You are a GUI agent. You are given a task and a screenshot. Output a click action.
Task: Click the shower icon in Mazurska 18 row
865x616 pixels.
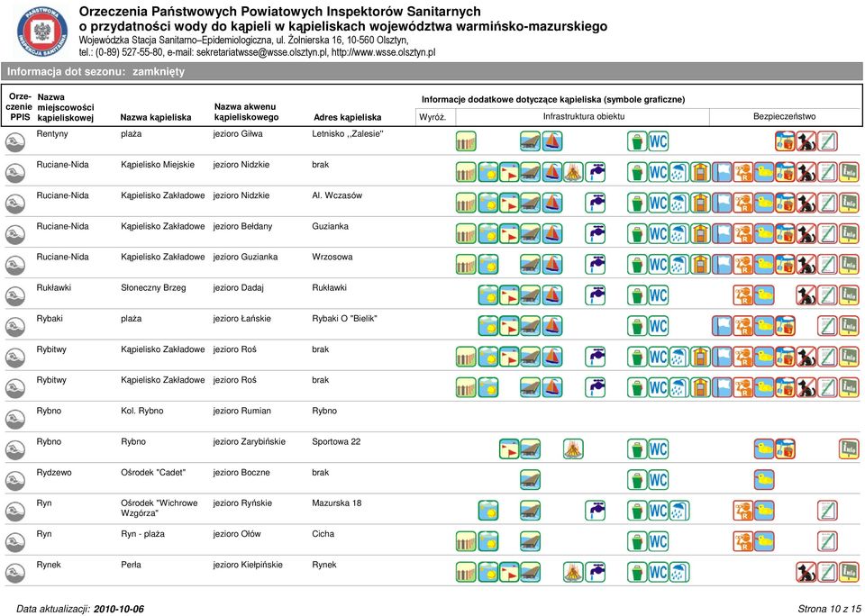click(679, 511)
